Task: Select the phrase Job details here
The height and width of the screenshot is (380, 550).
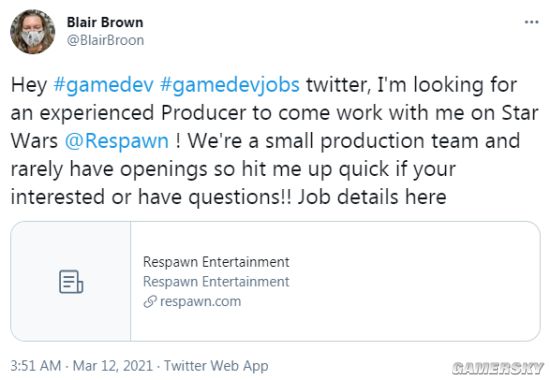Action: (x=372, y=197)
